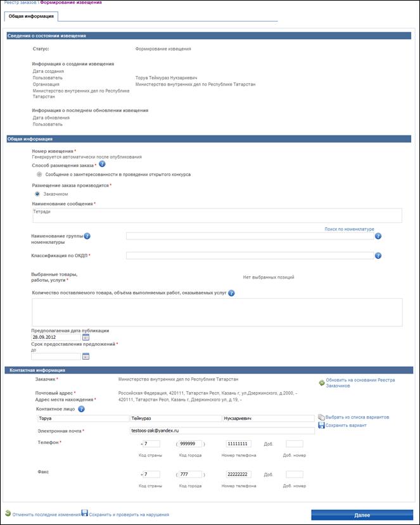Screen dimensions: 420x525
Task: Click help icon right of nomenclature group field
Action: point(378,236)
